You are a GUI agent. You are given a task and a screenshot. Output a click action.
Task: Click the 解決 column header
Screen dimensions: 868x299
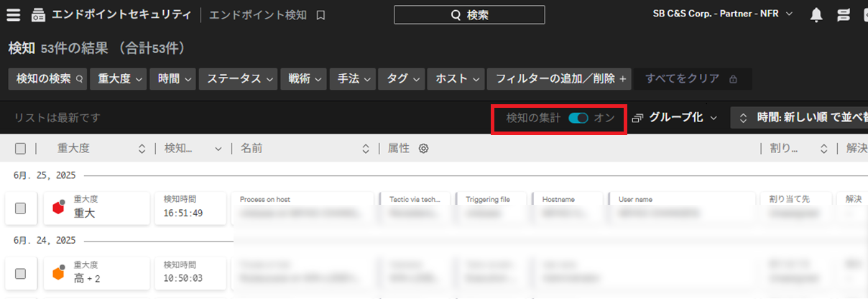coord(857,149)
